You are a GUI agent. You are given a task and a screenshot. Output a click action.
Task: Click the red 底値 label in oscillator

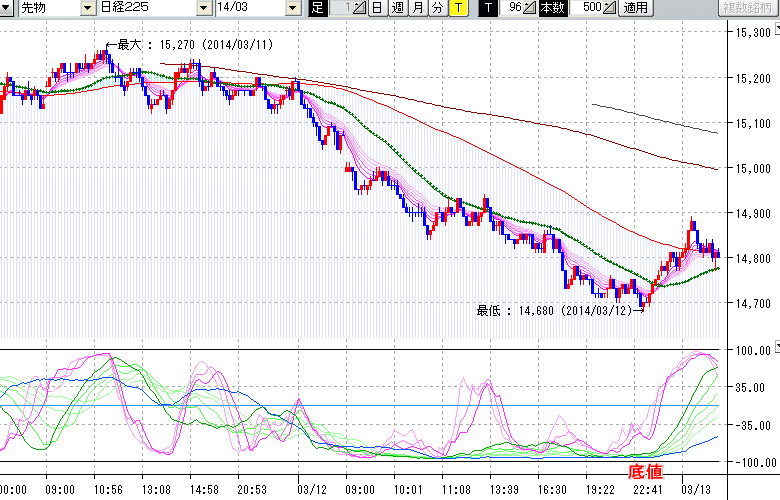click(x=644, y=470)
